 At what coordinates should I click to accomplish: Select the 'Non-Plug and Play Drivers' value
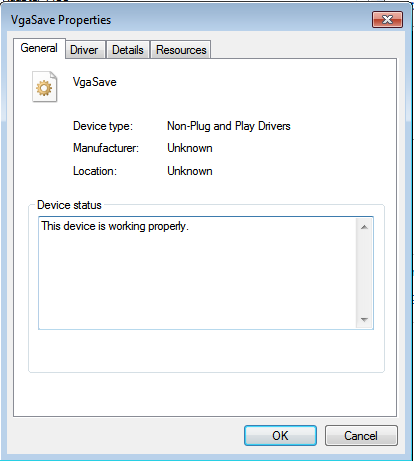pyautogui.click(x=229, y=126)
